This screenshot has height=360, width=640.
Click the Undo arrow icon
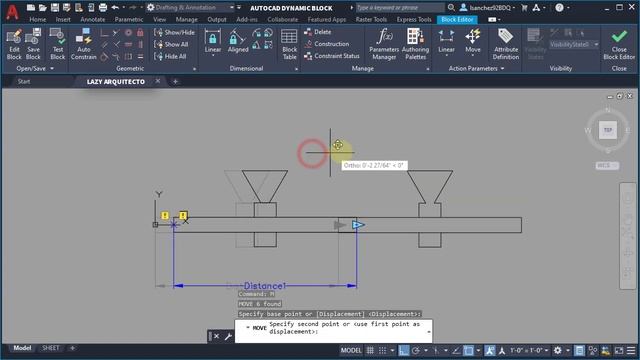(x=115, y=7)
